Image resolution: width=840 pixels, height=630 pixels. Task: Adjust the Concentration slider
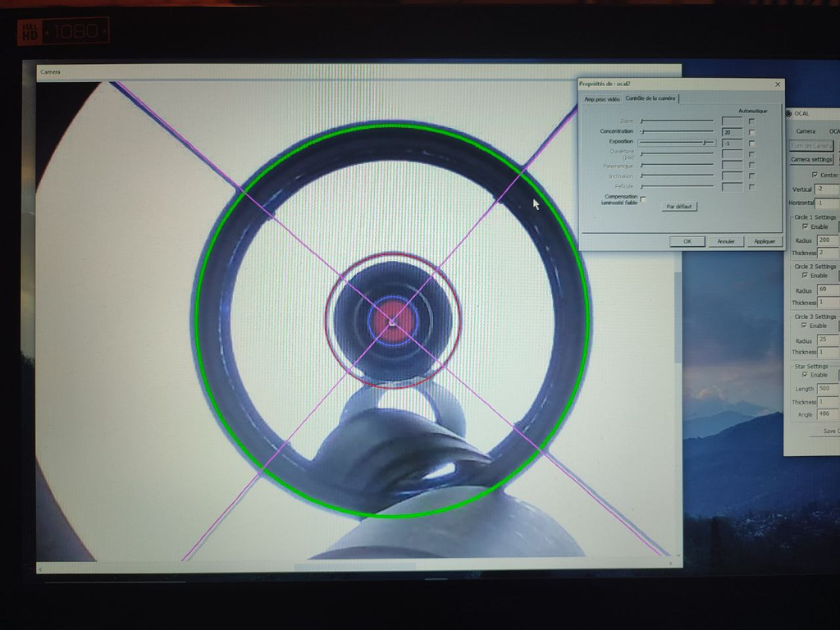(677, 131)
